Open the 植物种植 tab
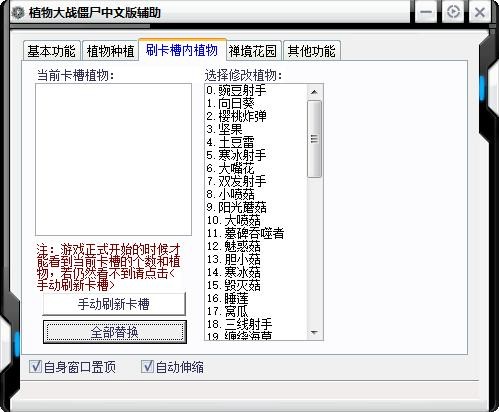The image size is (499, 412). 110,51
